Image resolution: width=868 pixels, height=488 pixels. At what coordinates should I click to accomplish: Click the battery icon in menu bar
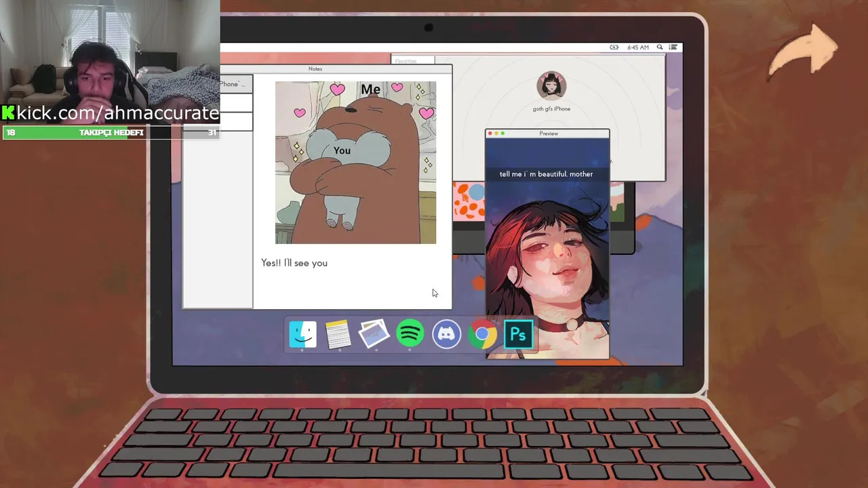614,47
